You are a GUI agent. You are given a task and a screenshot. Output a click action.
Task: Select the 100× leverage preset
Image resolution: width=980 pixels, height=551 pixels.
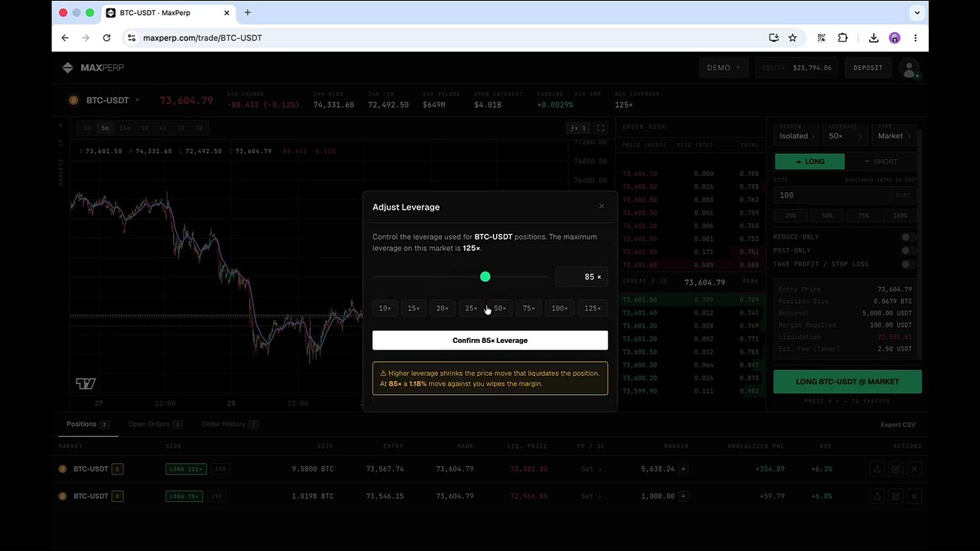pos(560,308)
